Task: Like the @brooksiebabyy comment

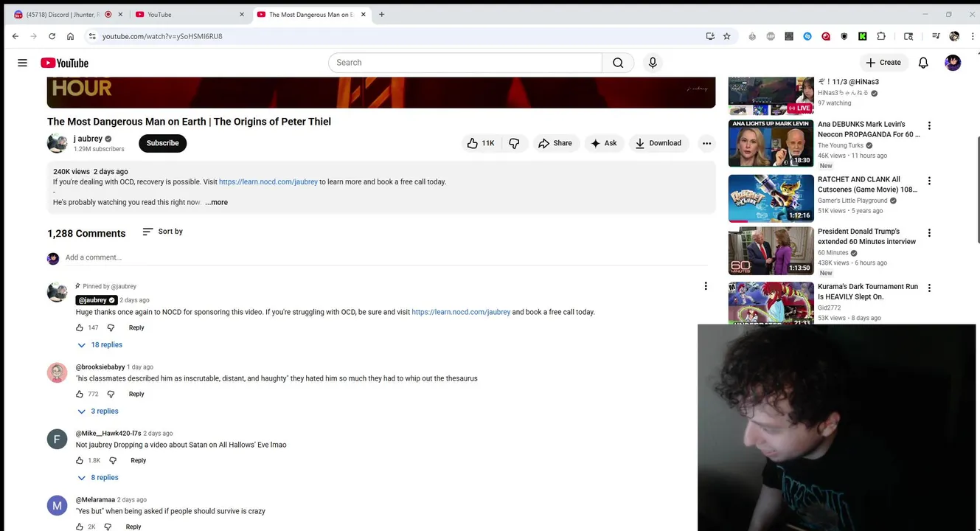Action: click(80, 394)
